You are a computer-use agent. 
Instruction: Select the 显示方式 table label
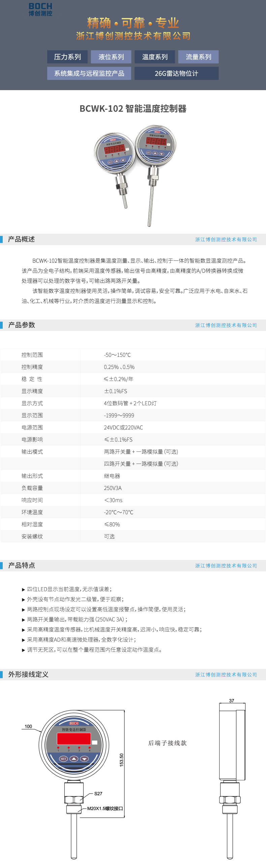[32, 403]
